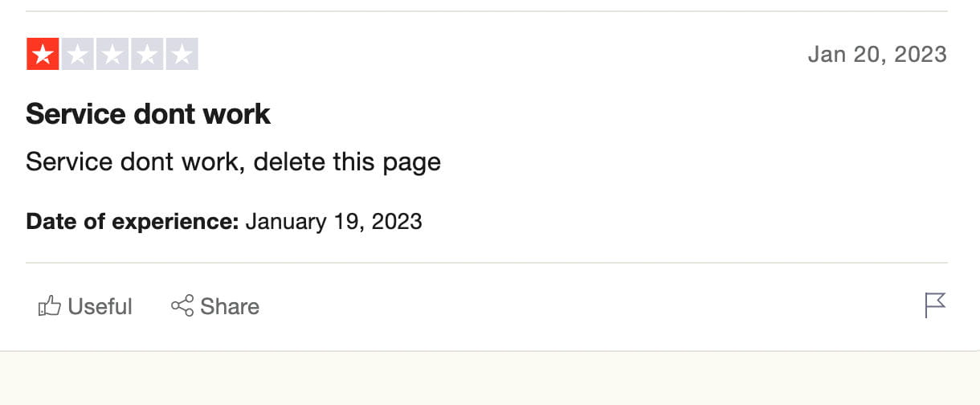Screen dimensions: 980x405
Task: Select the second star in the rating
Action: [78, 55]
